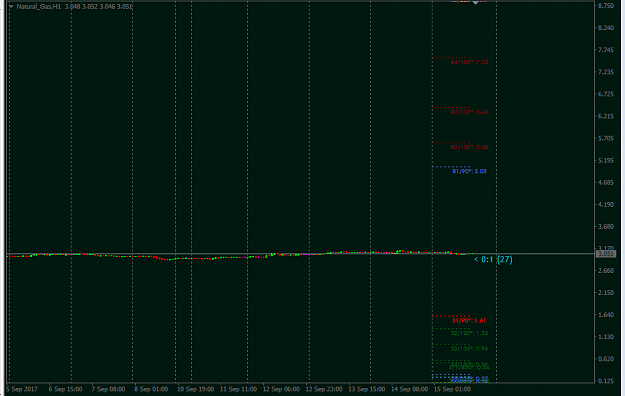Click the 0.620 value on price scale

pyautogui.click(x=606, y=359)
